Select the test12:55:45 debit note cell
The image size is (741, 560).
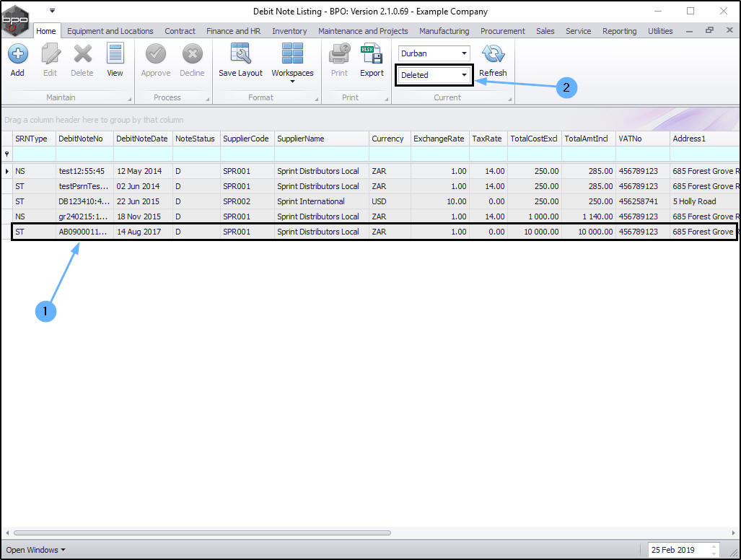(84, 171)
